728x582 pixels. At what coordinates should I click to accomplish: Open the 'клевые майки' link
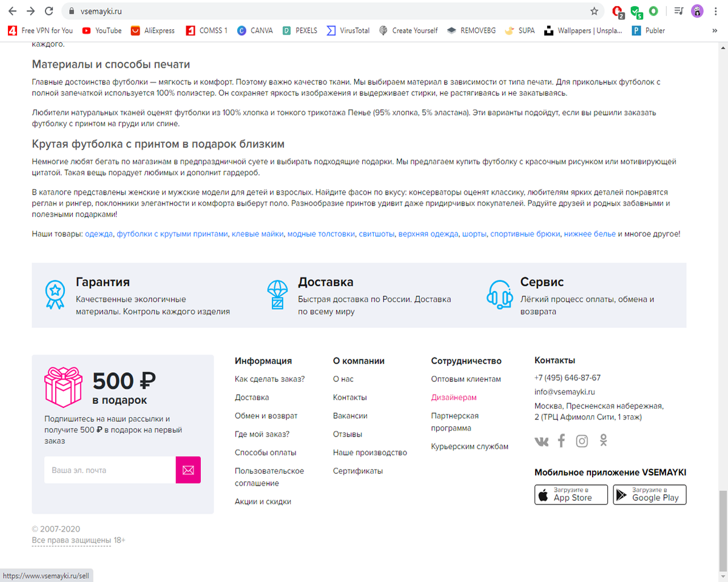257,233
